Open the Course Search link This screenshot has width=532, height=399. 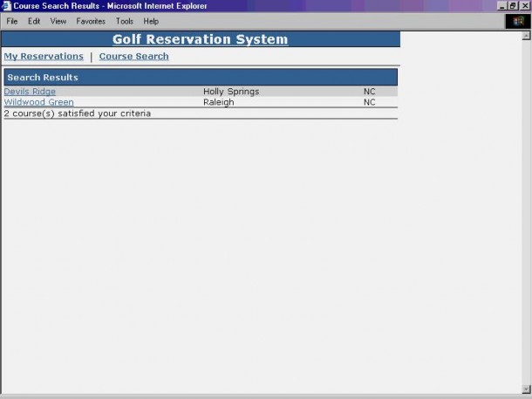pyautogui.click(x=134, y=57)
